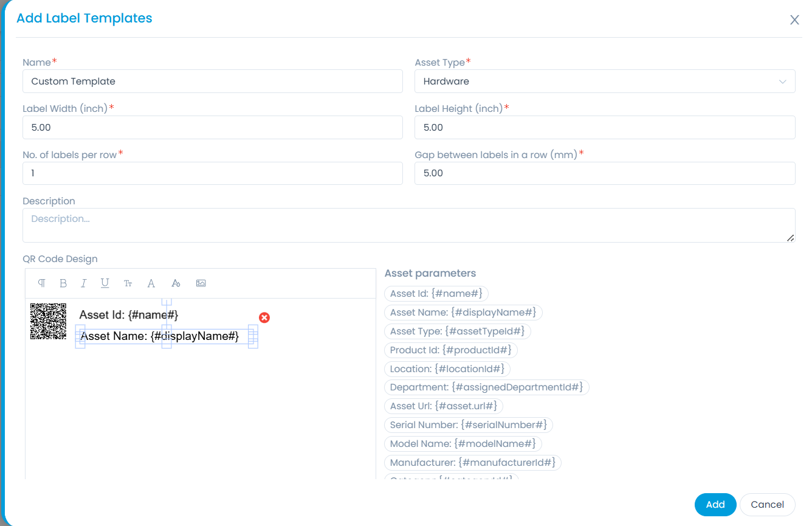Image resolution: width=812 pixels, height=526 pixels.
Task: Click the insert image icon
Action: [x=201, y=283]
